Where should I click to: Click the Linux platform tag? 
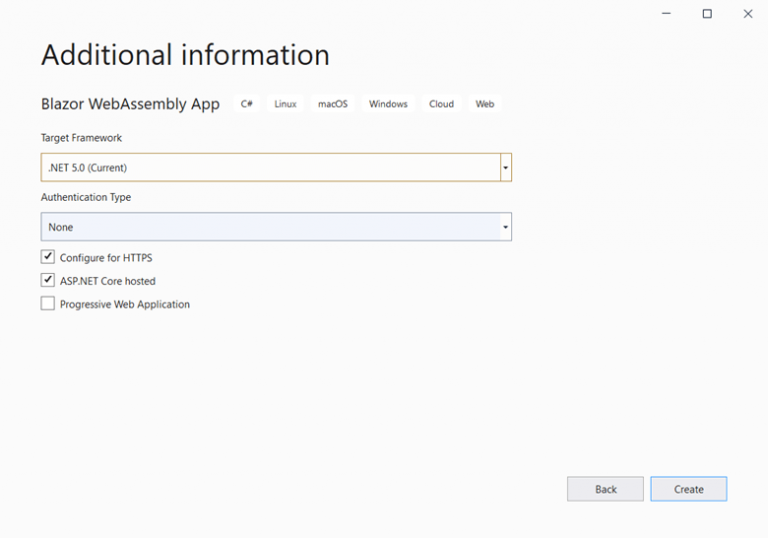286,104
